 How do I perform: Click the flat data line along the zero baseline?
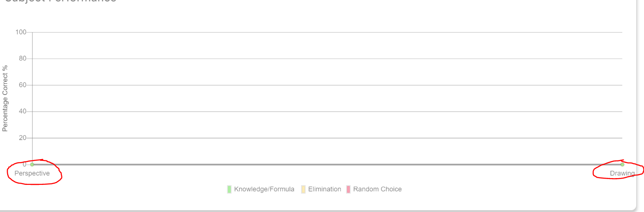327,165
